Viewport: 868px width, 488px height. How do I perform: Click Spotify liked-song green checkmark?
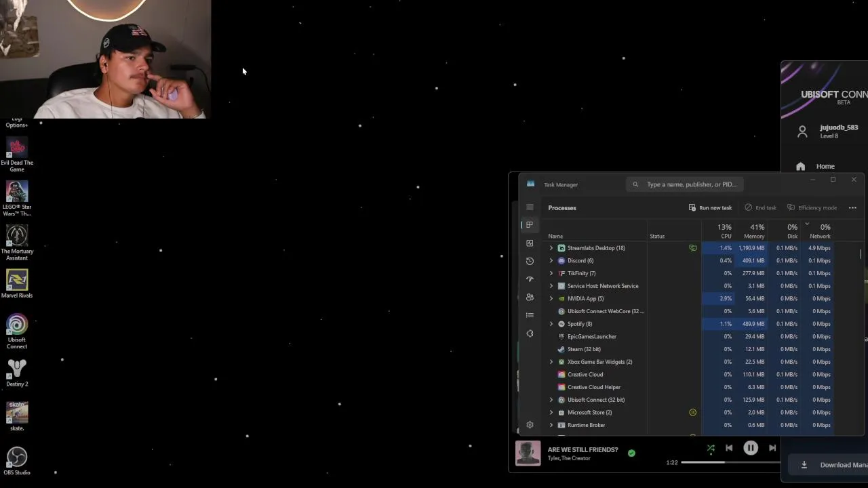point(631,453)
